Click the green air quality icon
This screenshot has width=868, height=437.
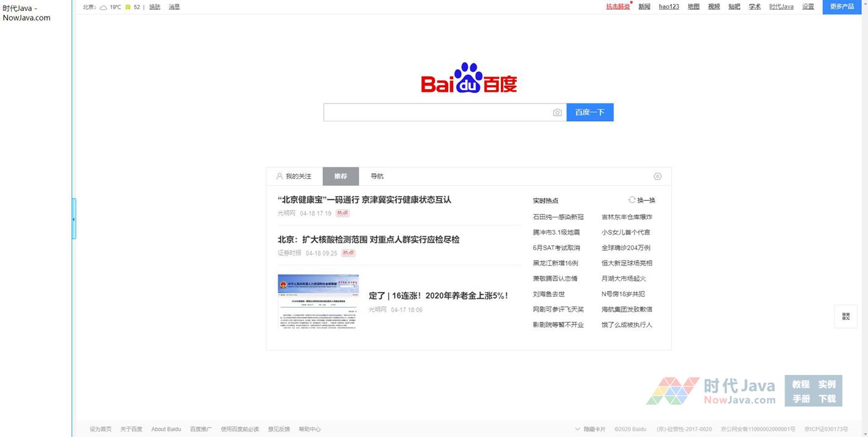tap(128, 7)
